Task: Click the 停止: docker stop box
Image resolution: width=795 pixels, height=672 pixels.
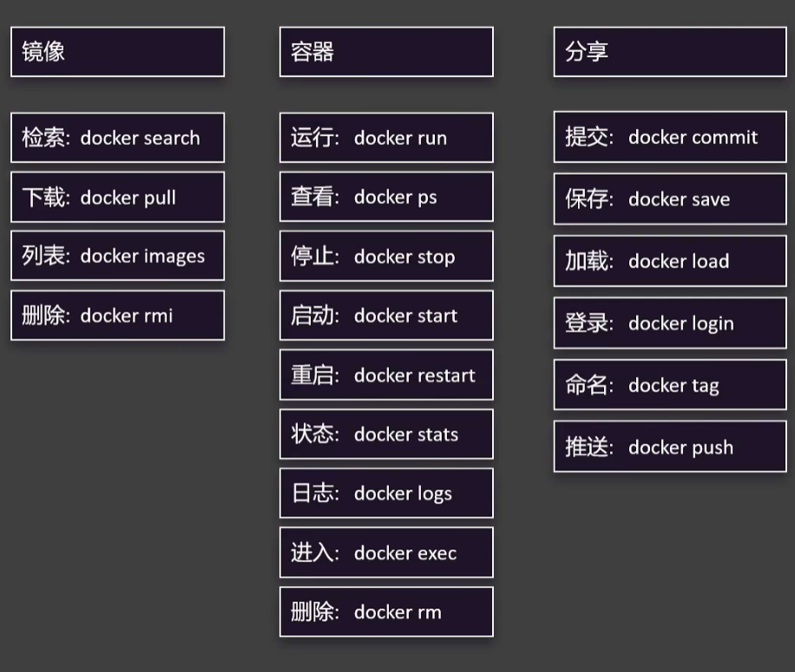Action: coord(386,255)
